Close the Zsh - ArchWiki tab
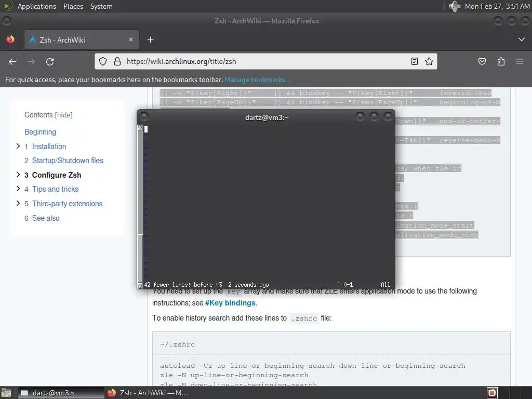The width and height of the screenshot is (532, 399). point(131,39)
